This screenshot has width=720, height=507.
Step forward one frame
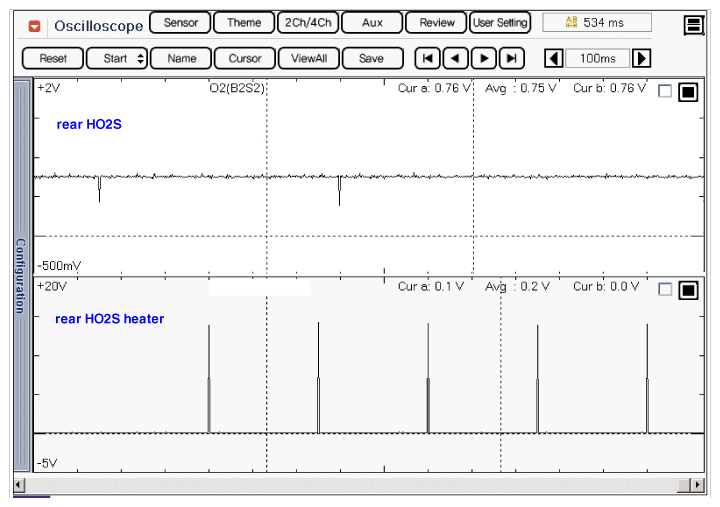tap(484, 59)
